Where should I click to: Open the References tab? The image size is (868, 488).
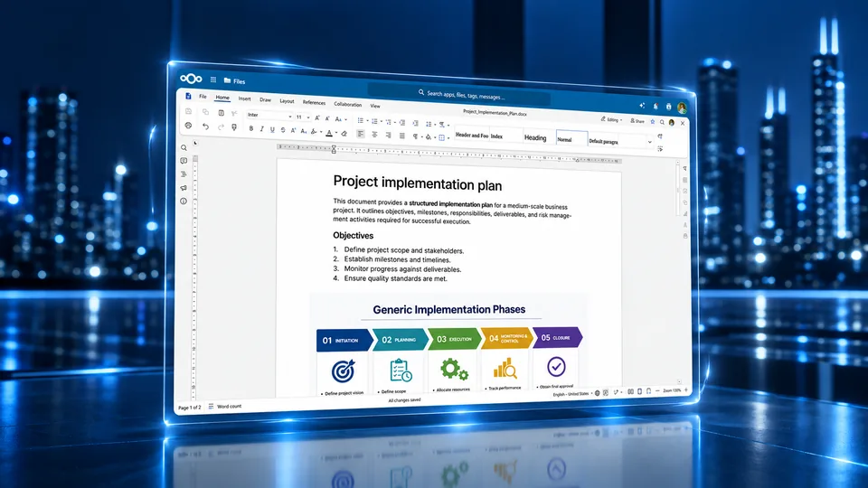coord(314,102)
